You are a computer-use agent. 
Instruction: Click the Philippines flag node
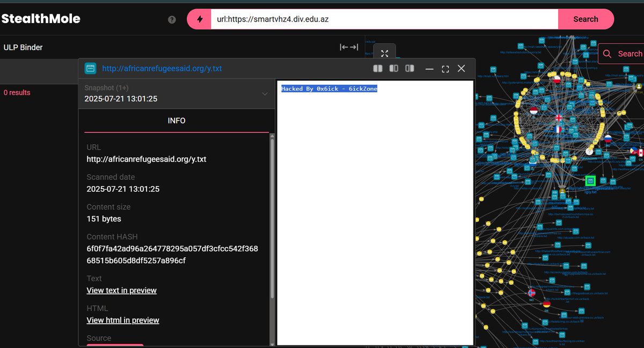[633, 151]
